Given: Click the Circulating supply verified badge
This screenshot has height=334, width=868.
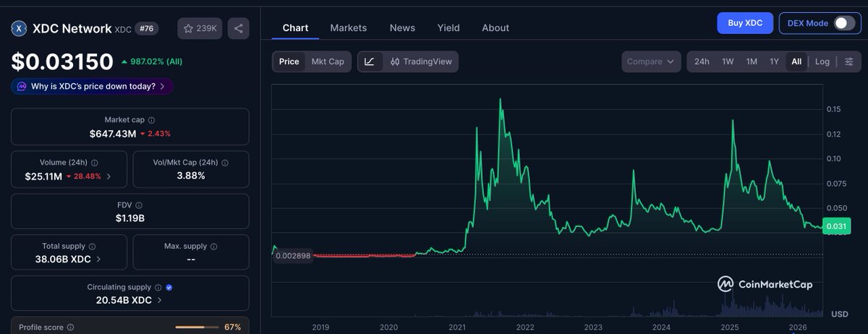Looking at the screenshot, I should point(169,287).
